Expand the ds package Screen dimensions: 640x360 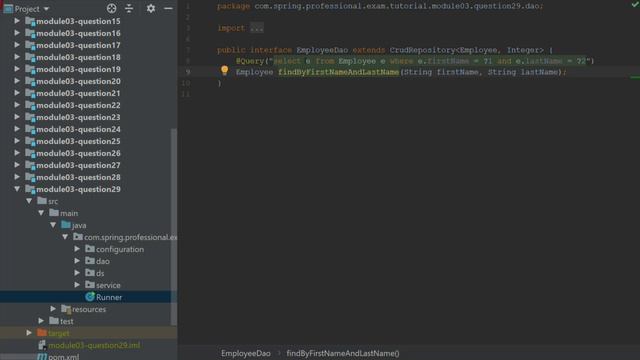(77, 273)
